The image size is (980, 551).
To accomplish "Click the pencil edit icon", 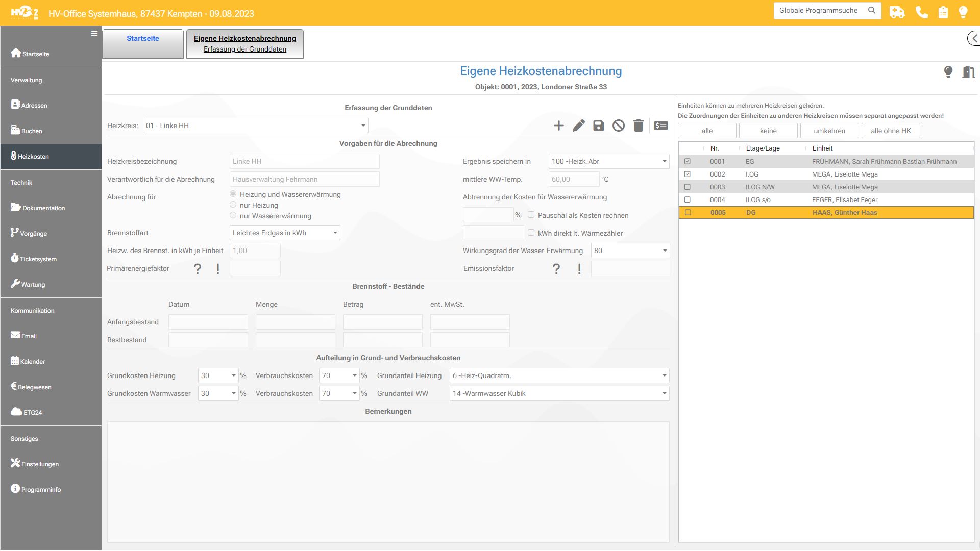I will click(x=579, y=126).
